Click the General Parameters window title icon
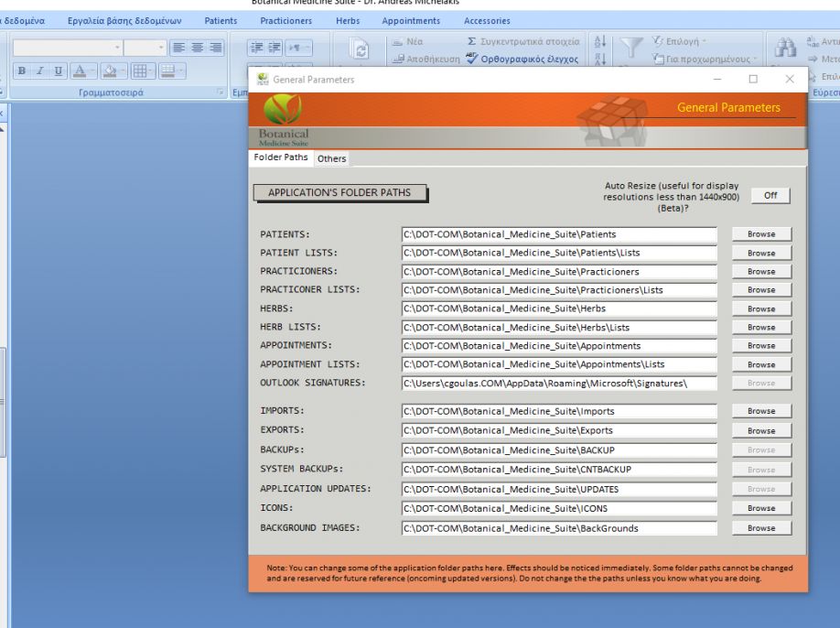Screen dimensions: 840x628 coord(262,80)
